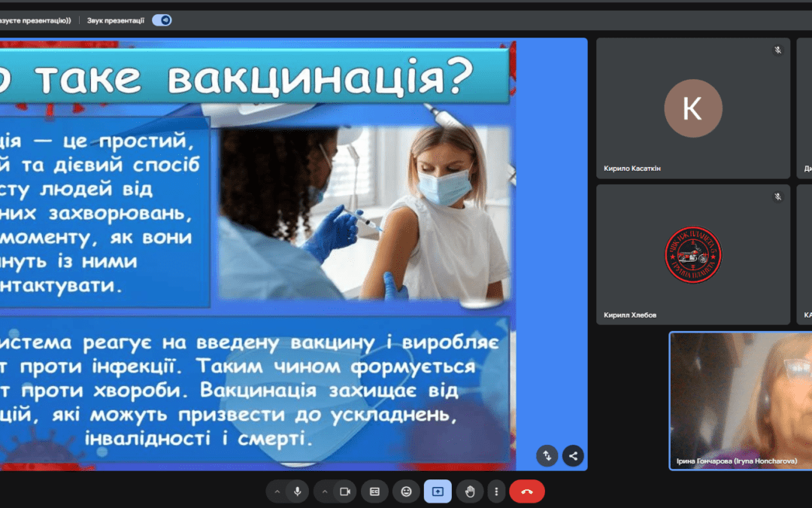Expand audio settings arrow beside microphone
This screenshot has width=812, height=508.
[x=277, y=491]
